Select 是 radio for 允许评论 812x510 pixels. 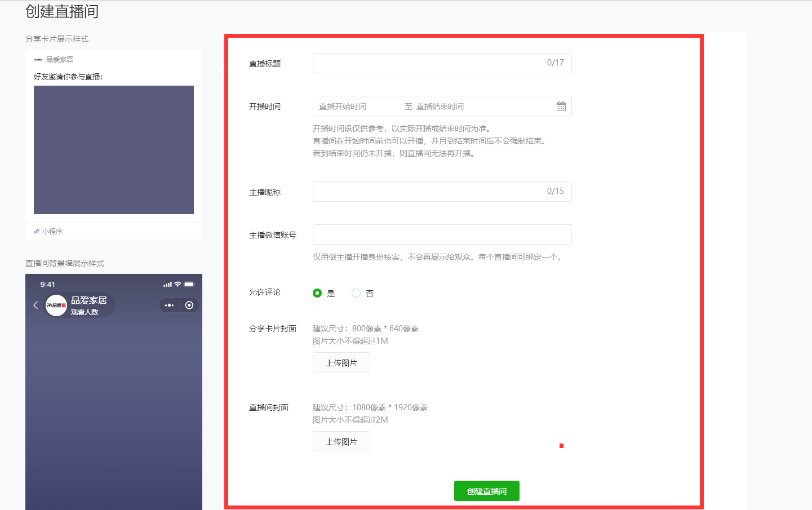click(317, 293)
